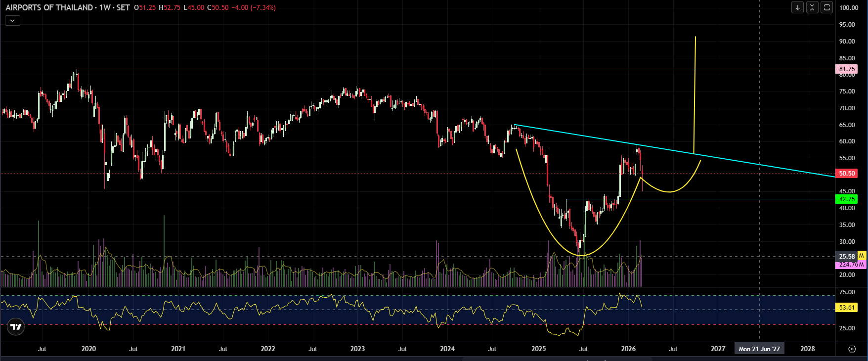
Task: Click 85.00 on the price scale
Action: 847,58
